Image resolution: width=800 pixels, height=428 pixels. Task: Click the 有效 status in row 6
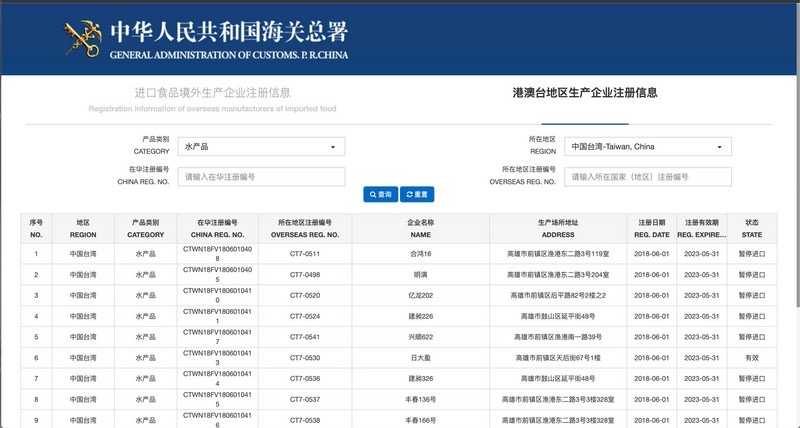coord(752,358)
